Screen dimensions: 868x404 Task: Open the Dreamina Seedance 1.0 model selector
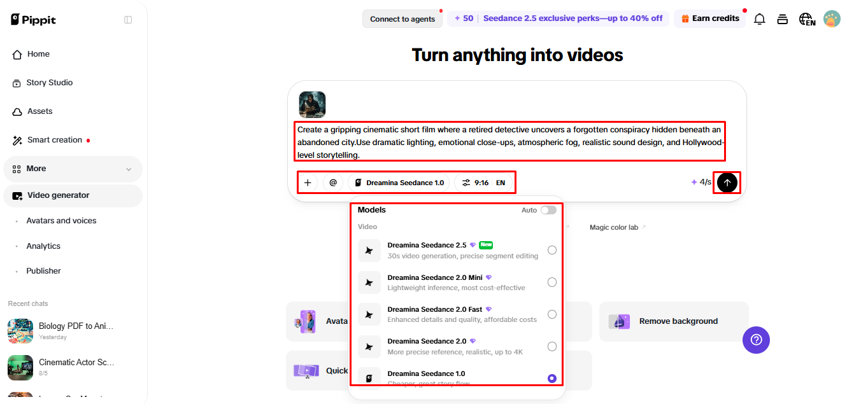tap(399, 183)
